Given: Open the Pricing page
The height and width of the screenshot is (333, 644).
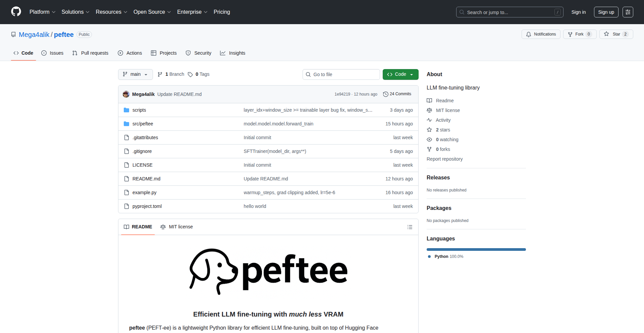Looking at the screenshot, I should point(222,12).
